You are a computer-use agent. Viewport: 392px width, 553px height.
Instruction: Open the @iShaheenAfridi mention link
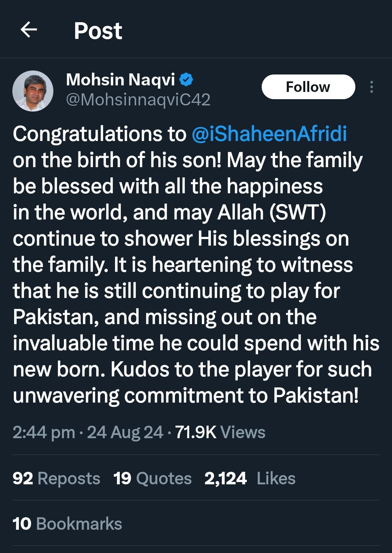[269, 134]
